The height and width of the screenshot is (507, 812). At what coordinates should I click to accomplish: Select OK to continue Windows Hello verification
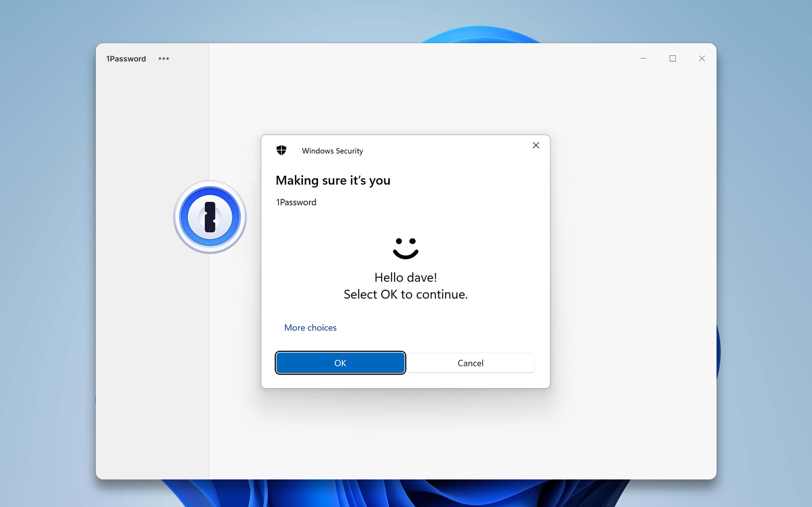click(x=340, y=363)
